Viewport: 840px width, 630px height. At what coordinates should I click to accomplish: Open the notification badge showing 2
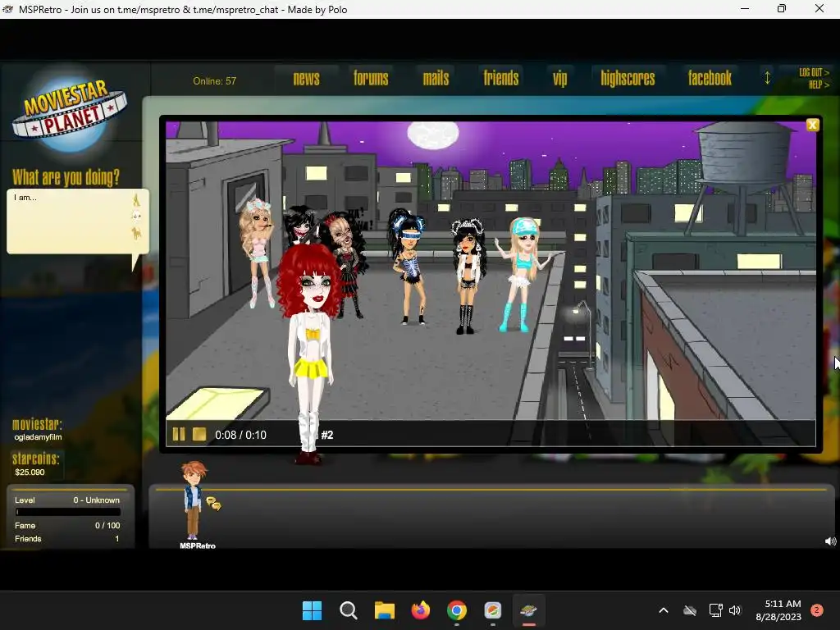[x=817, y=610]
